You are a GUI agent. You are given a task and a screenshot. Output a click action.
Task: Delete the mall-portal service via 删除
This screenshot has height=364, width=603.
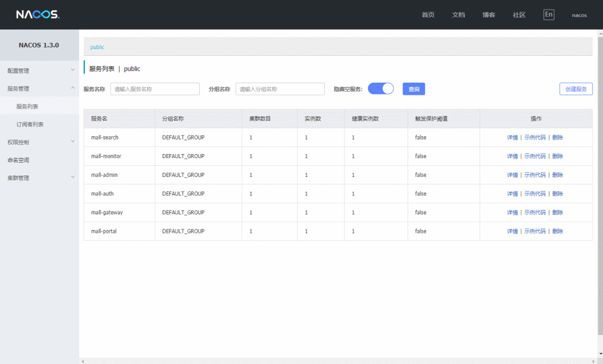tap(558, 231)
